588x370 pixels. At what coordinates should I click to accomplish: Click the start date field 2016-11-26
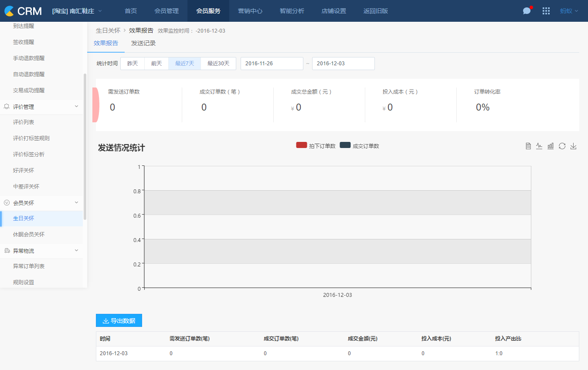(272, 64)
